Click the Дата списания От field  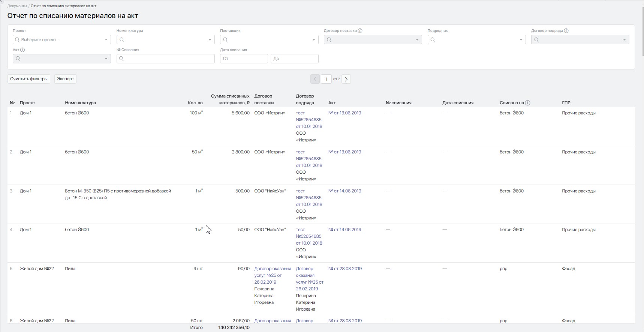click(x=244, y=59)
